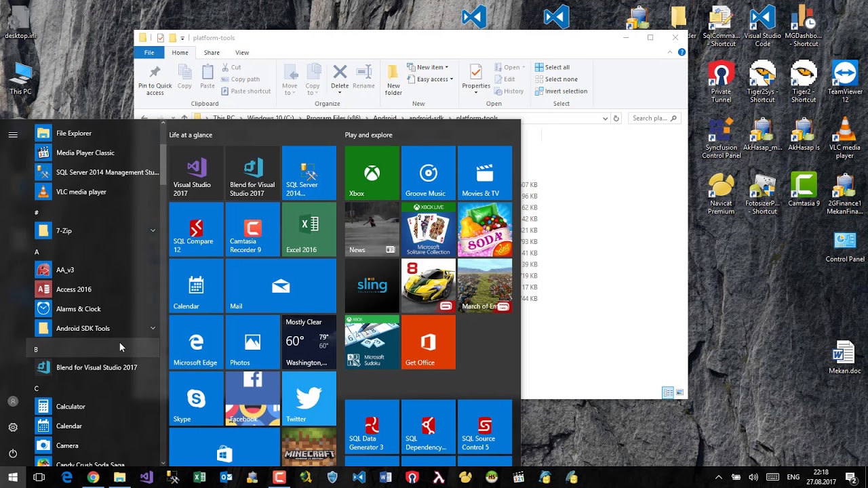Open the Start menu Settings gear

pos(13,427)
